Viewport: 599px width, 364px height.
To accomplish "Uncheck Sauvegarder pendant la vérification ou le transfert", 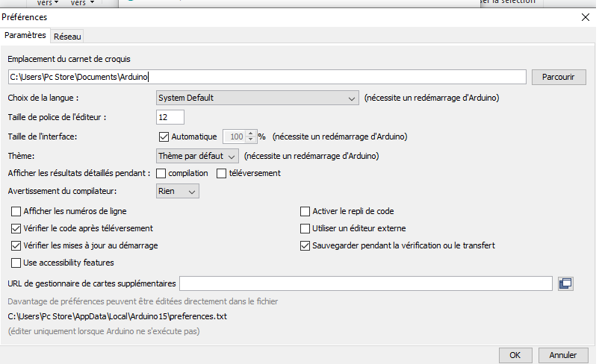I will [x=305, y=245].
